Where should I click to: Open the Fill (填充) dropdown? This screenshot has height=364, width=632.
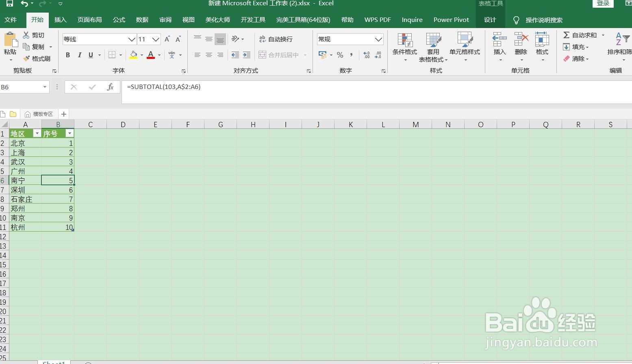point(576,47)
